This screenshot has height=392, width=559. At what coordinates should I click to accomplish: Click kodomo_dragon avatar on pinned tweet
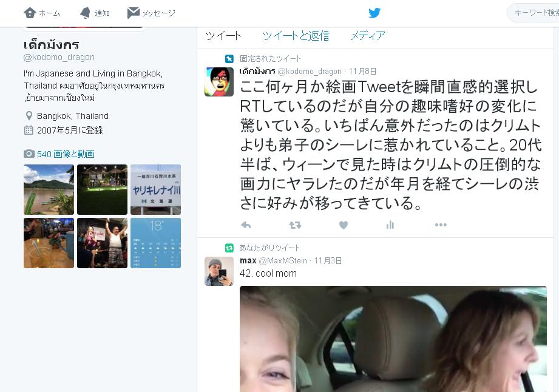219,81
